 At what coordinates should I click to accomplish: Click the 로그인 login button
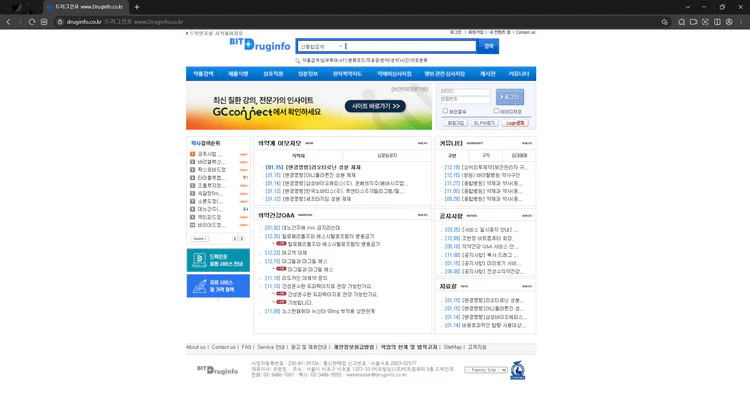pos(509,97)
